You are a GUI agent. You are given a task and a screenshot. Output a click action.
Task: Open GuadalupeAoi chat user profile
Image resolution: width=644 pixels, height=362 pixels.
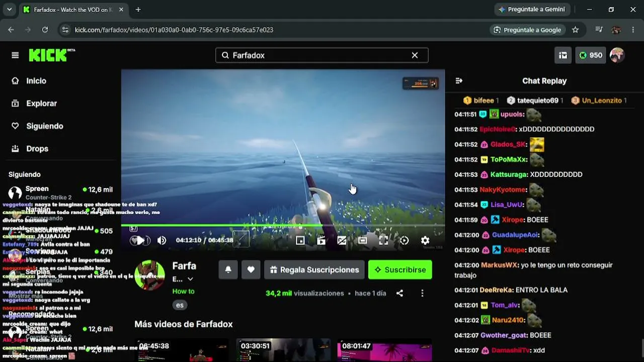515,235
